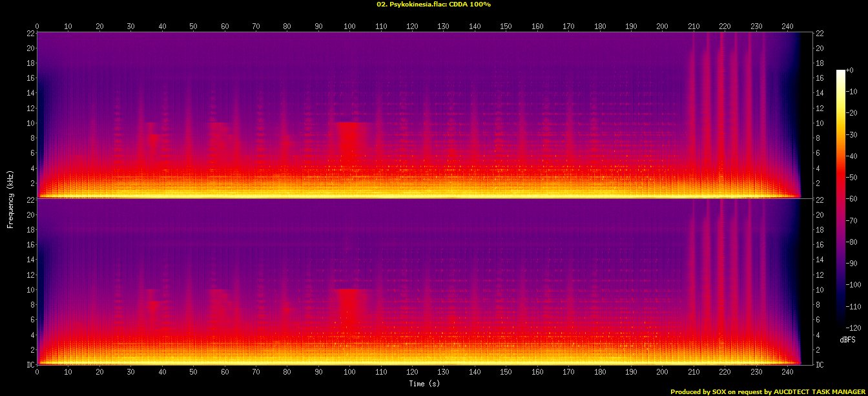Click lower channel's 16 kHz label on left axis
The image size is (868, 396).
point(28,245)
